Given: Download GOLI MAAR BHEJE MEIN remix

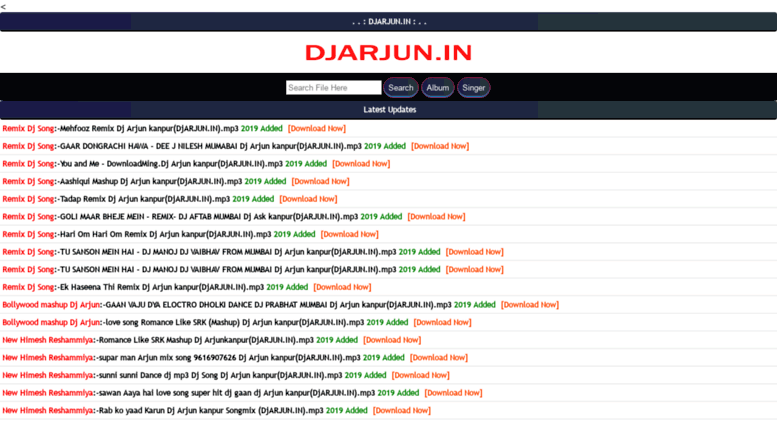Looking at the screenshot, I should point(436,217).
